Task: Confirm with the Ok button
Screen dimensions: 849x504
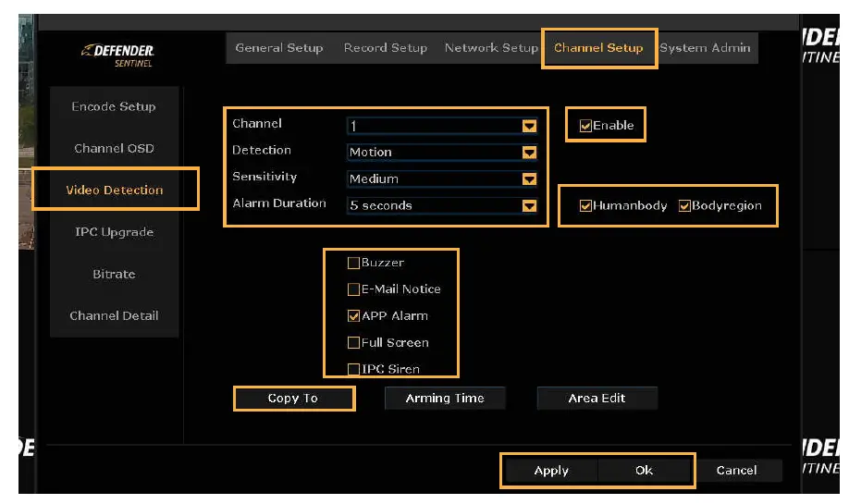Action: (645, 471)
